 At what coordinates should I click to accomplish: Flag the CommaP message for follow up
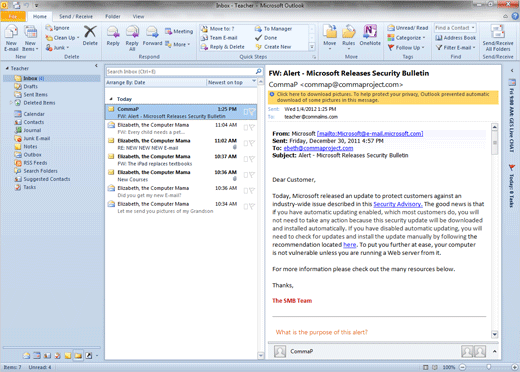pos(252,112)
